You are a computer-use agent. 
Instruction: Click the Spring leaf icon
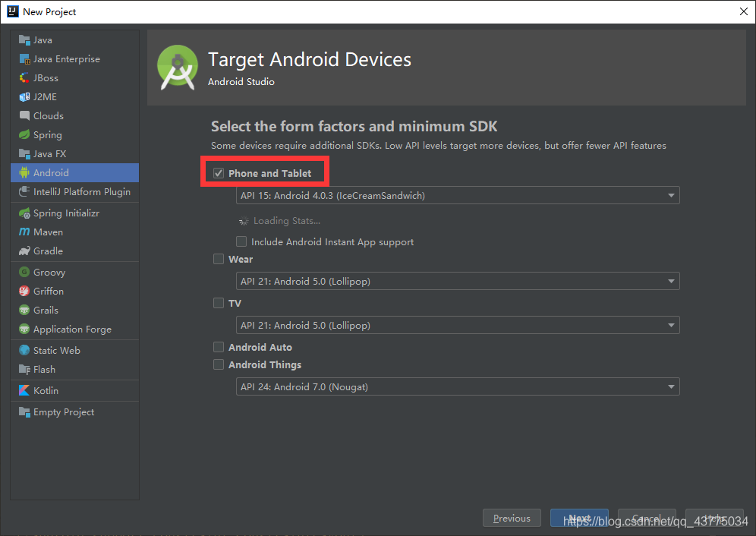(24, 134)
